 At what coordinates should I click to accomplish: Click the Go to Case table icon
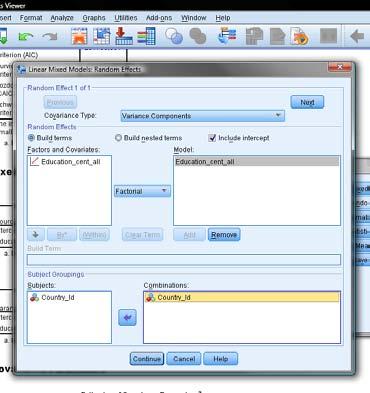102,36
